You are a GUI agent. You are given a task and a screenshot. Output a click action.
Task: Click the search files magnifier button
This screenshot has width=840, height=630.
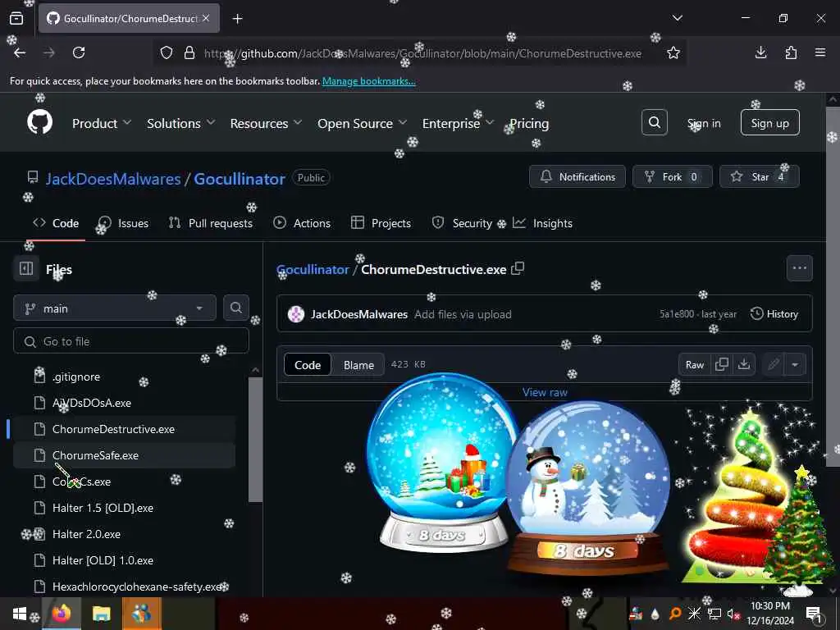click(235, 308)
